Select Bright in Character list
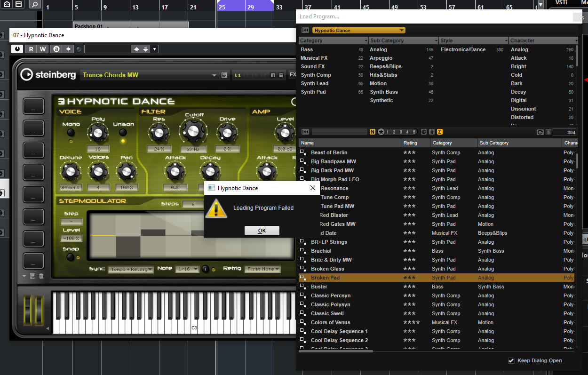The width and height of the screenshot is (588, 375). (542, 66)
